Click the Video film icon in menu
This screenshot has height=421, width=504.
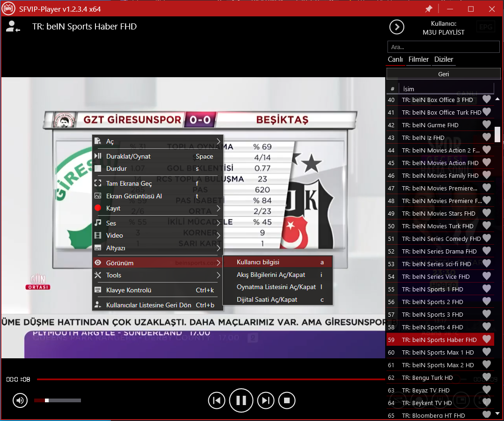(x=98, y=235)
